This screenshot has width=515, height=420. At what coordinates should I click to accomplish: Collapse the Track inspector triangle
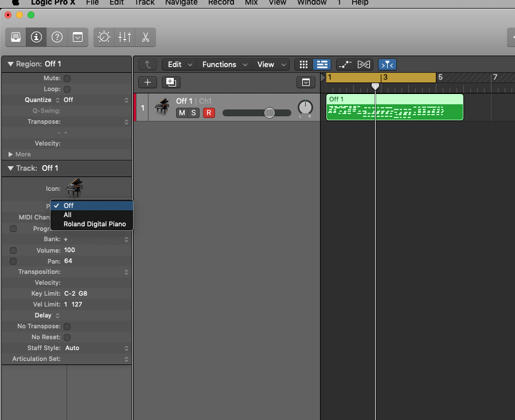tap(10, 168)
